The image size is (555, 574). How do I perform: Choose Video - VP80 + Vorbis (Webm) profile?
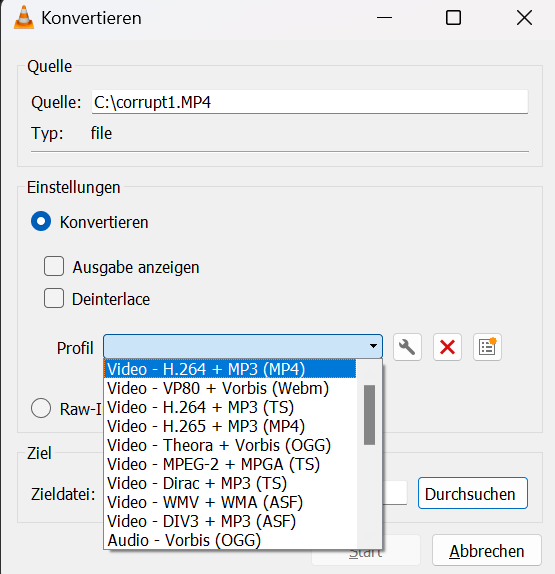coord(230,388)
